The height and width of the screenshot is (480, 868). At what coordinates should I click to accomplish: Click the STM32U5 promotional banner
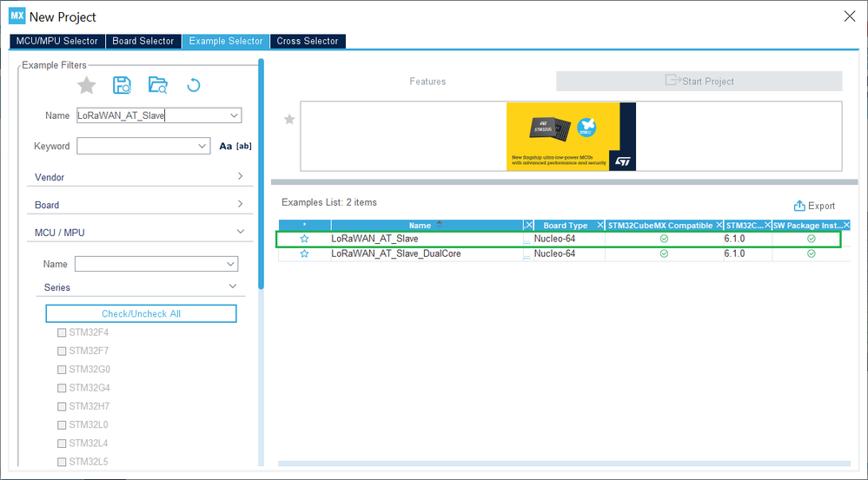click(x=571, y=136)
